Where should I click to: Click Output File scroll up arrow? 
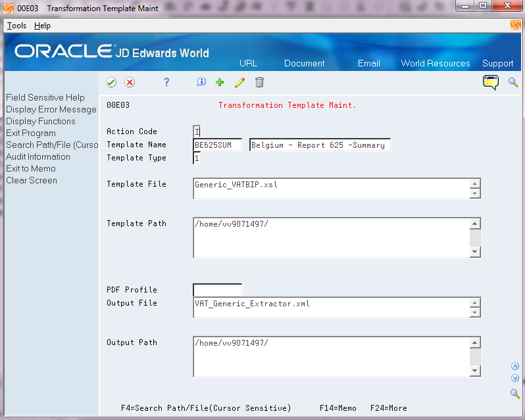pos(475,302)
